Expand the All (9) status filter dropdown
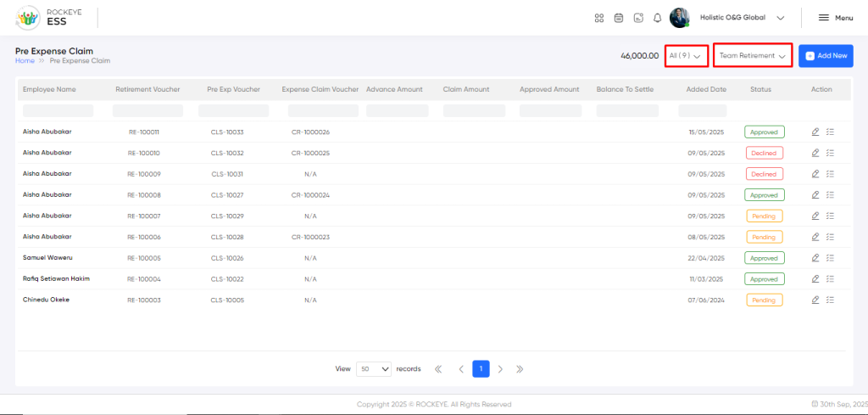The width and height of the screenshot is (868, 415). (x=686, y=56)
